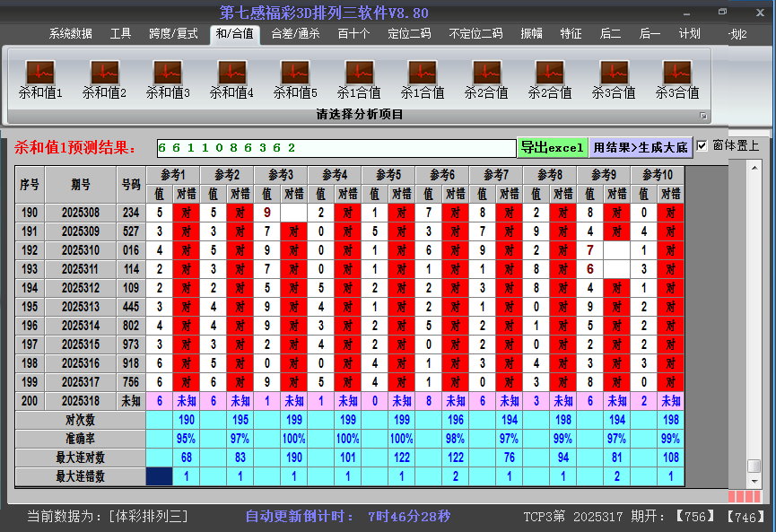Click the 杀和值4 icon
This screenshot has width=776, height=532.
(x=231, y=73)
